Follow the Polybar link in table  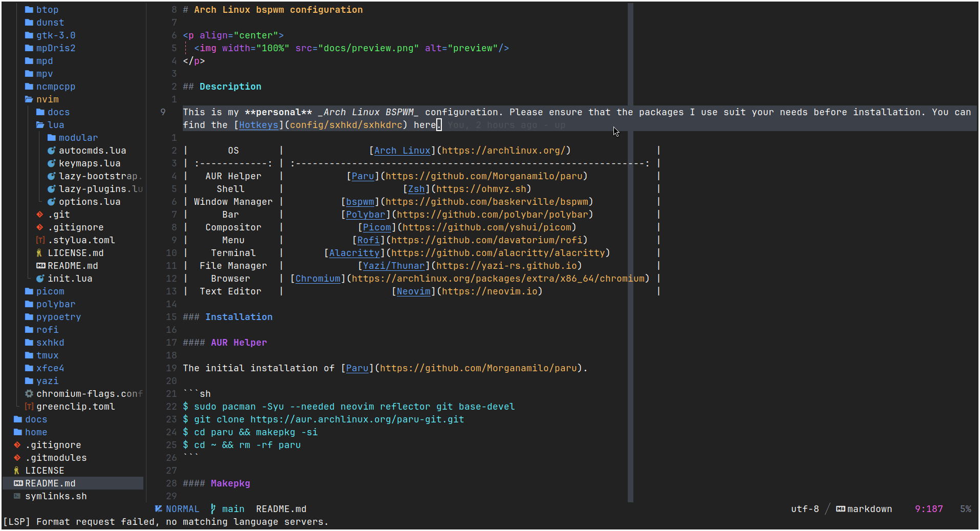(366, 215)
